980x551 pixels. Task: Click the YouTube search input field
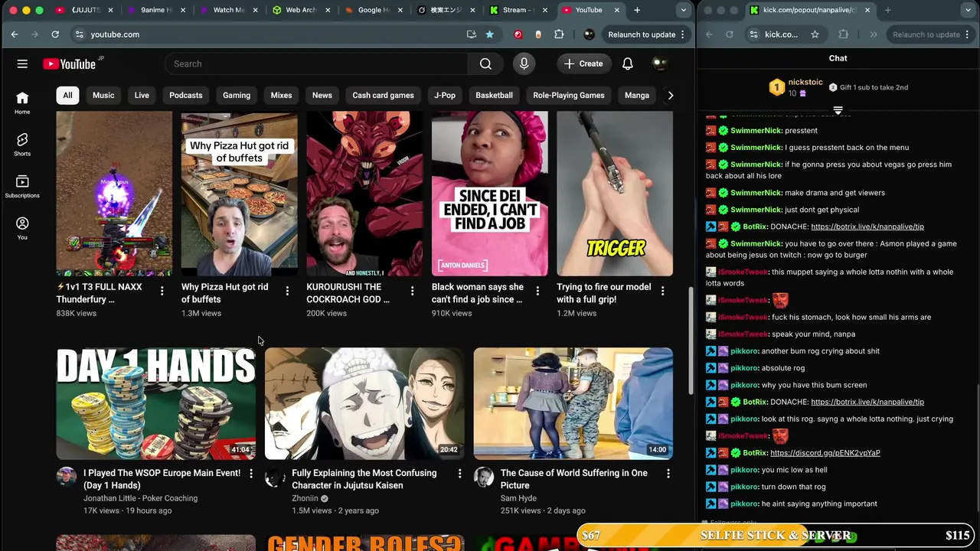(x=316, y=64)
